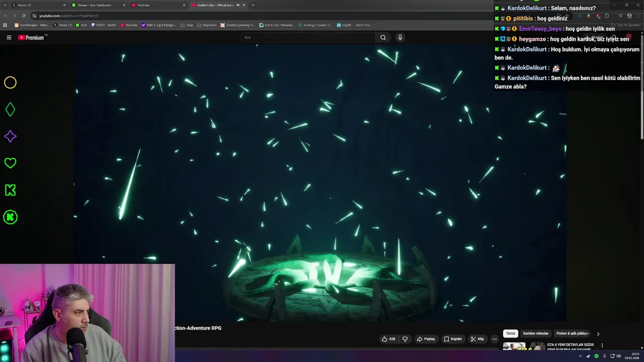Open the Kick bookmark
Screen dimensions: 644x362
pos(82,25)
